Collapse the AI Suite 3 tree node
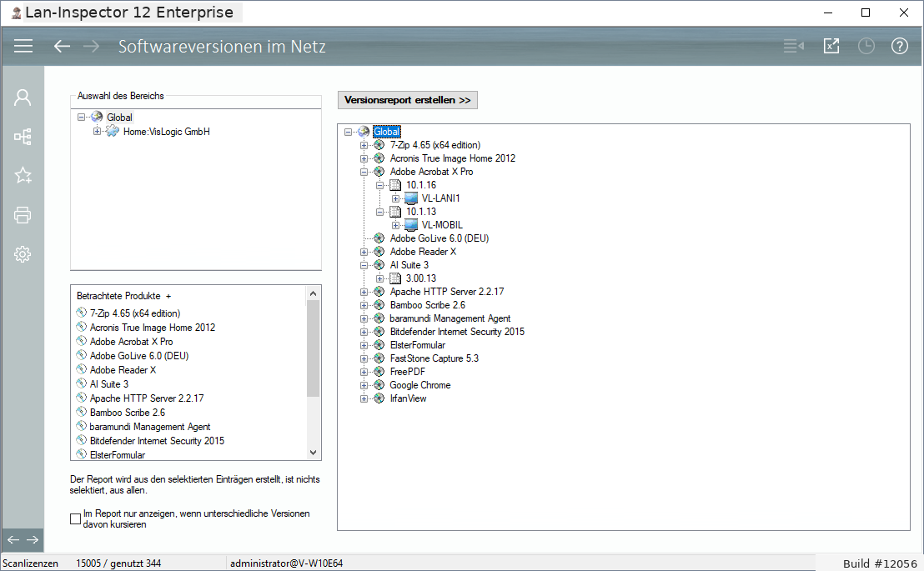Screen dimensions: 924x571 point(364,265)
